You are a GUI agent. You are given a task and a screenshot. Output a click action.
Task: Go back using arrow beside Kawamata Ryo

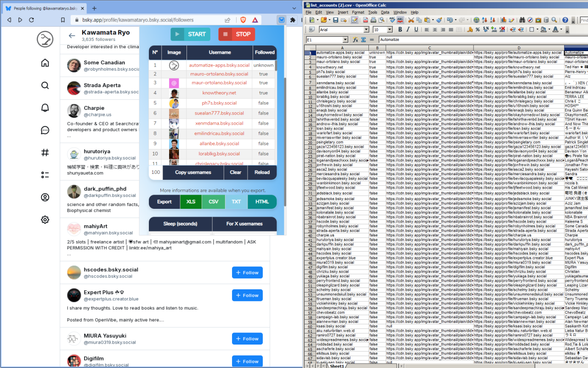pos(72,35)
